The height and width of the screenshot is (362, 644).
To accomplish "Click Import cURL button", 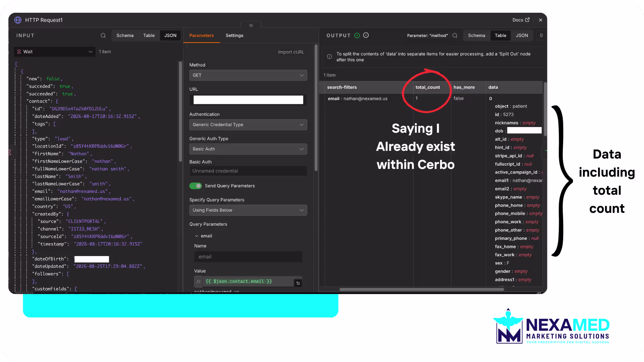I will click(291, 52).
